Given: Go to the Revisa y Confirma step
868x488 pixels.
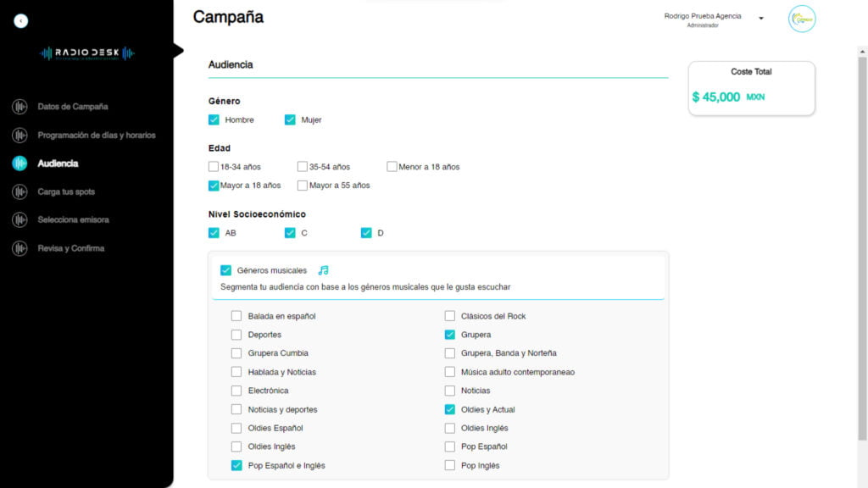Looking at the screenshot, I should (71, 248).
